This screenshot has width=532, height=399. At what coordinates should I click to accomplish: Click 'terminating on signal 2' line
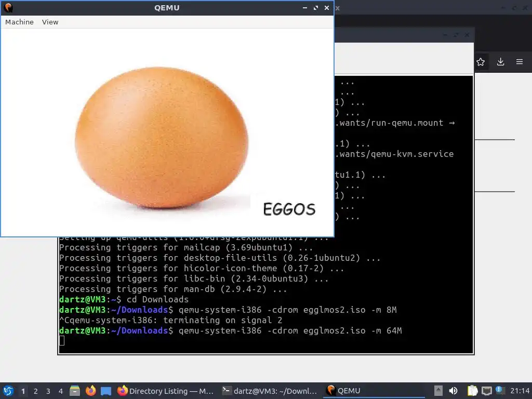(170, 320)
